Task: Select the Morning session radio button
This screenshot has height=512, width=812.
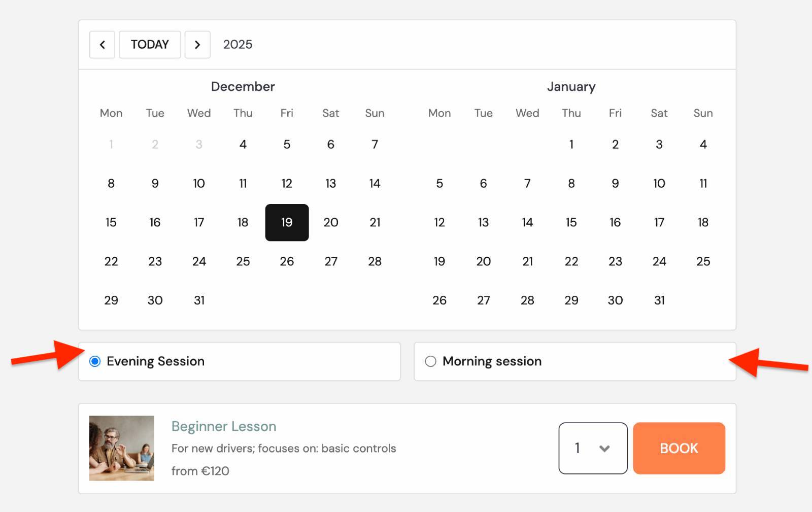Action: pos(431,361)
